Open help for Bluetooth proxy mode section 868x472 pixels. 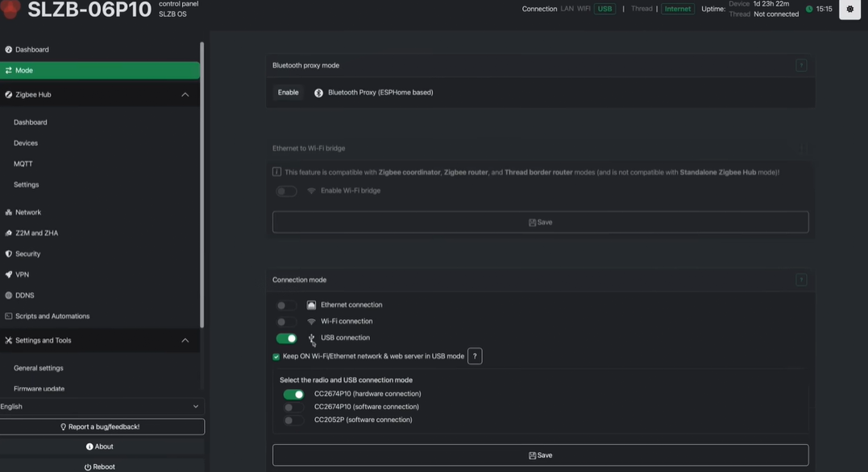click(800, 65)
